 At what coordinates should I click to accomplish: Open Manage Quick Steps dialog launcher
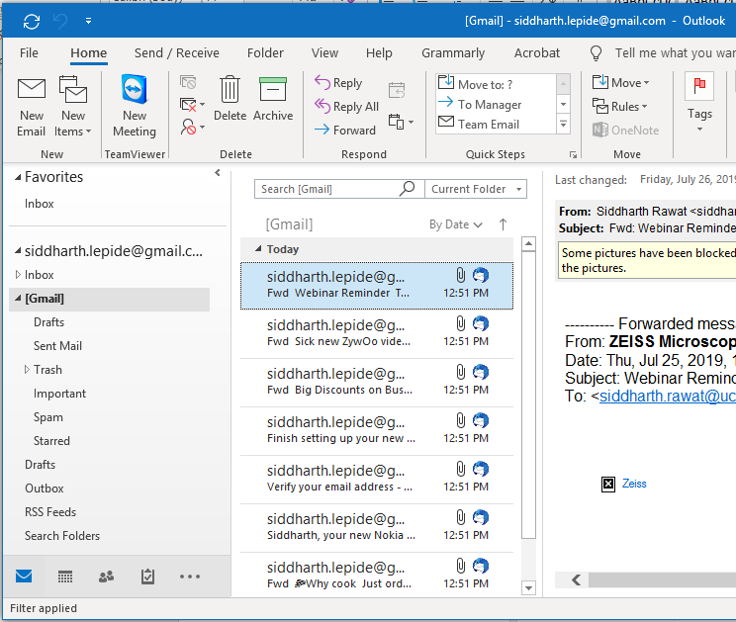pos(573,154)
